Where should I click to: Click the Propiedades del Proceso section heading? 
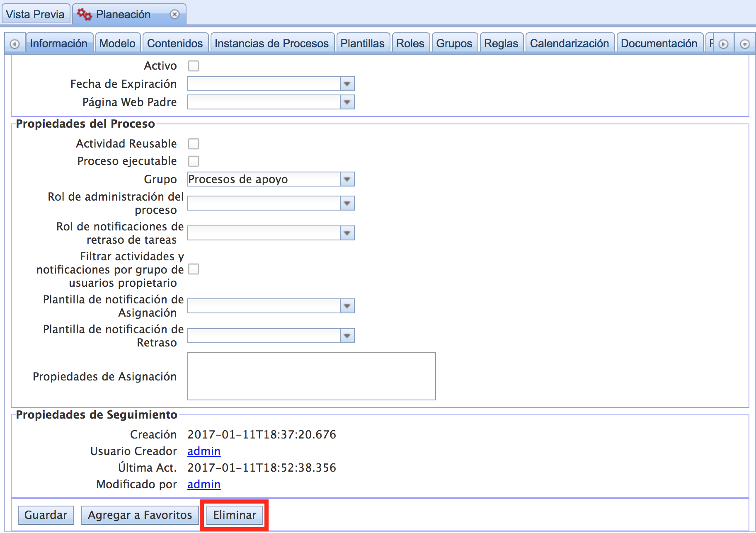click(85, 124)
